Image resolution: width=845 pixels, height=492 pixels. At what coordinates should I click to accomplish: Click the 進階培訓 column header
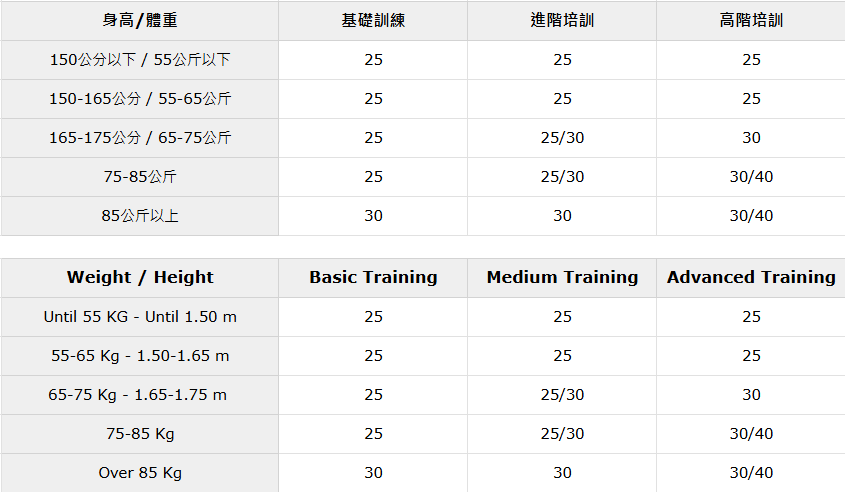click(562, 20)
